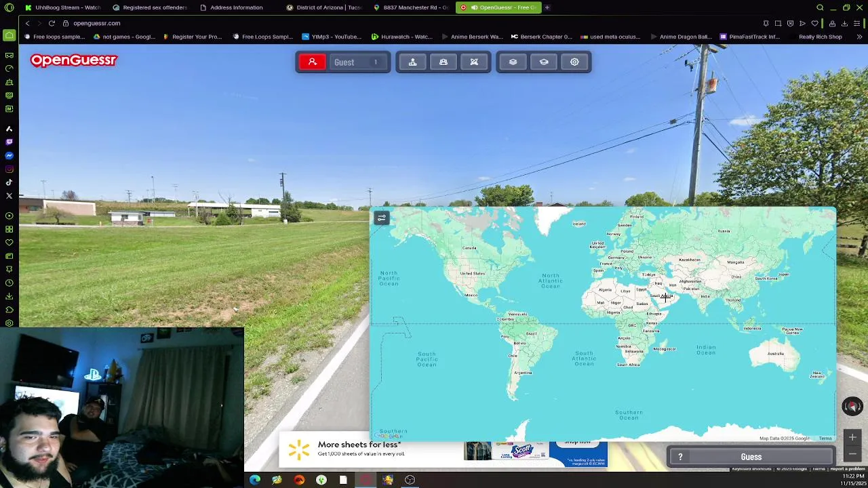Screen dimensions: 868x488
Task: Expand the bookmarks overflow chevron
Action: [x=860, y=37]
